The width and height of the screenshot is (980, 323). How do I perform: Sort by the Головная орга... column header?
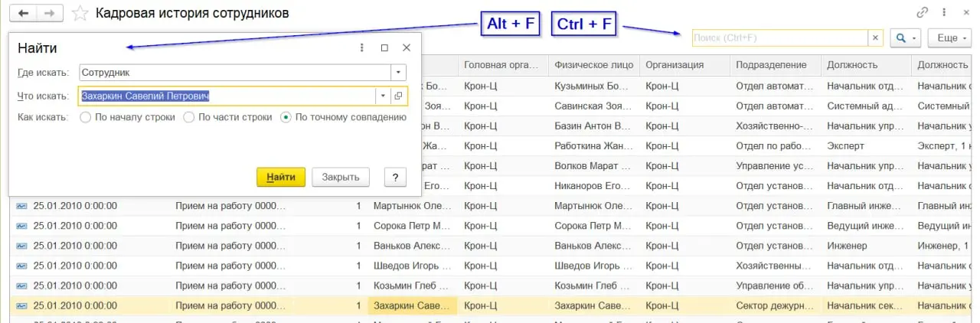pos(503,65)
